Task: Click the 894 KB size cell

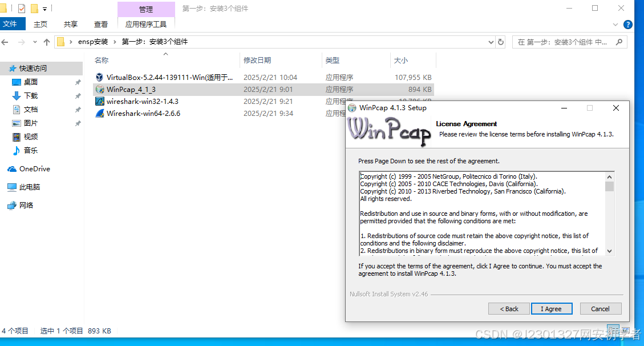Action: pyautogui.click(x=420, y=89)
